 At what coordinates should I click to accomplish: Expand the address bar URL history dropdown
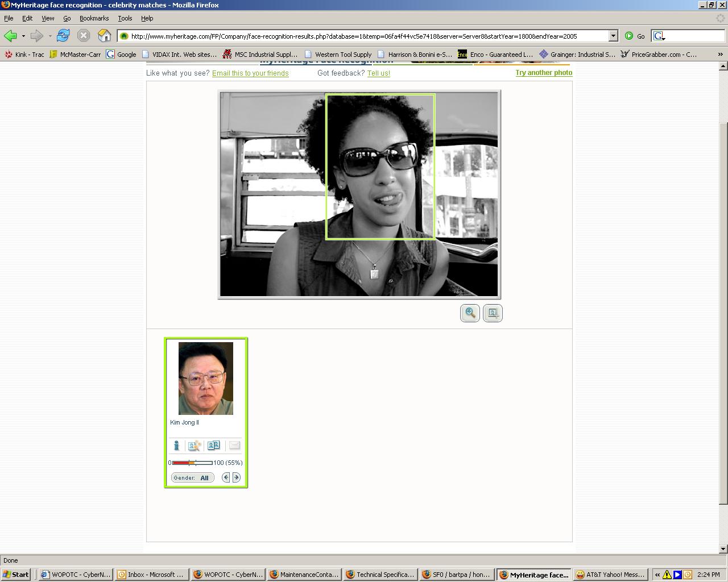pos(613,36)
